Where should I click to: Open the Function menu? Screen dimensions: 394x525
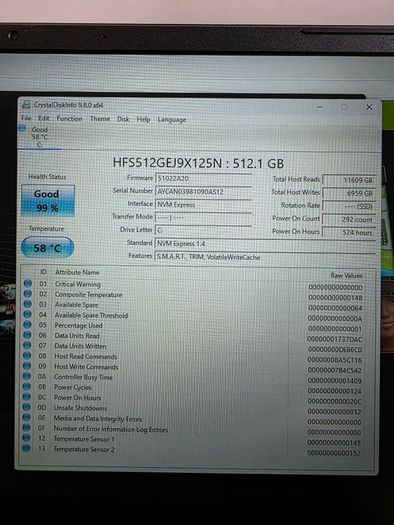point(69,119)
